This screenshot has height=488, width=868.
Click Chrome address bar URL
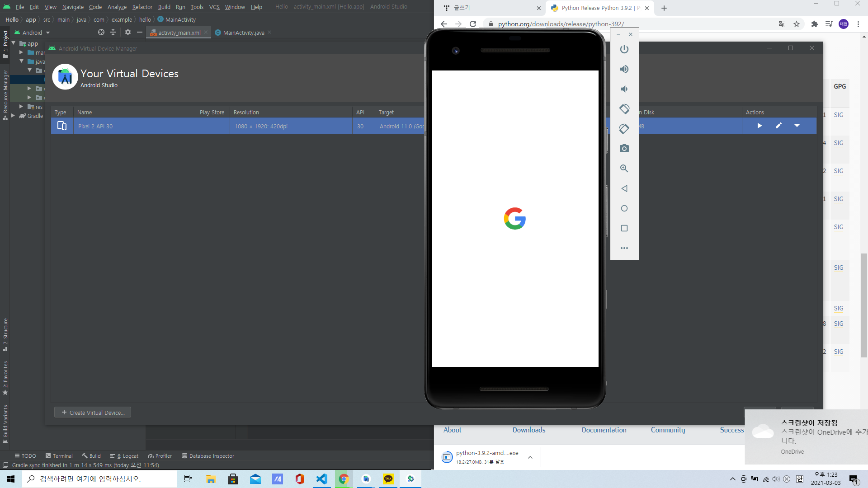pos(561,24)
